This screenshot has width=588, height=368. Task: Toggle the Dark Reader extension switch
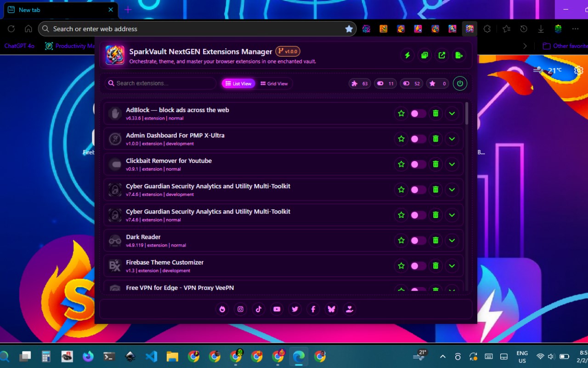point(418,241)
